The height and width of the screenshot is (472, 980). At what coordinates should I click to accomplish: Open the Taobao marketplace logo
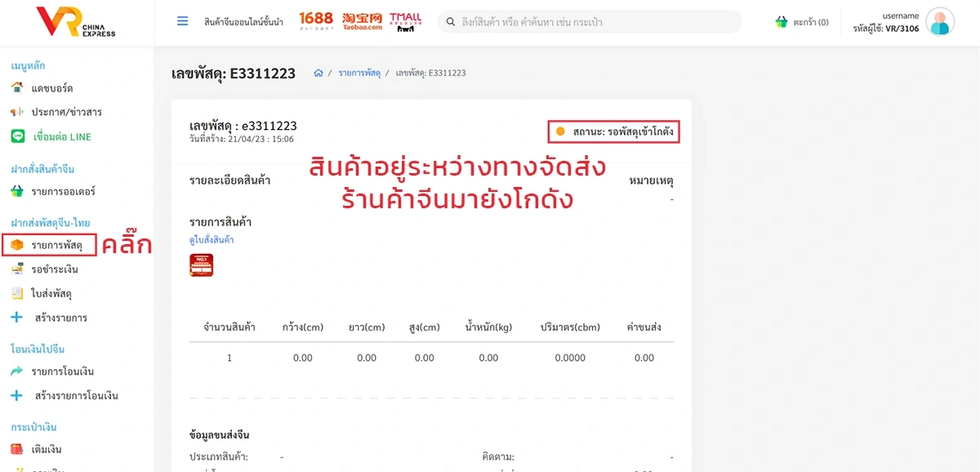click(362, 21)
